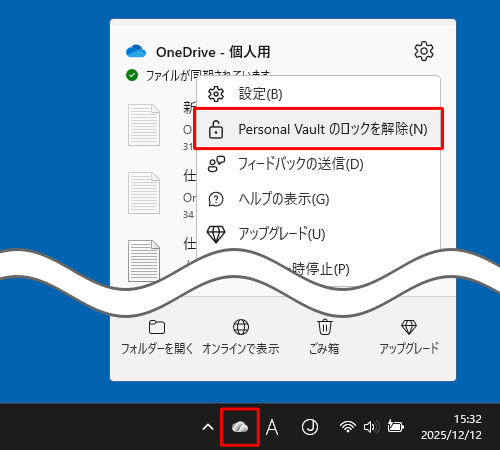Viewport: 500px width, 450px height.
Task: Click battery status tray icon
Action: [x=395, y=427]
